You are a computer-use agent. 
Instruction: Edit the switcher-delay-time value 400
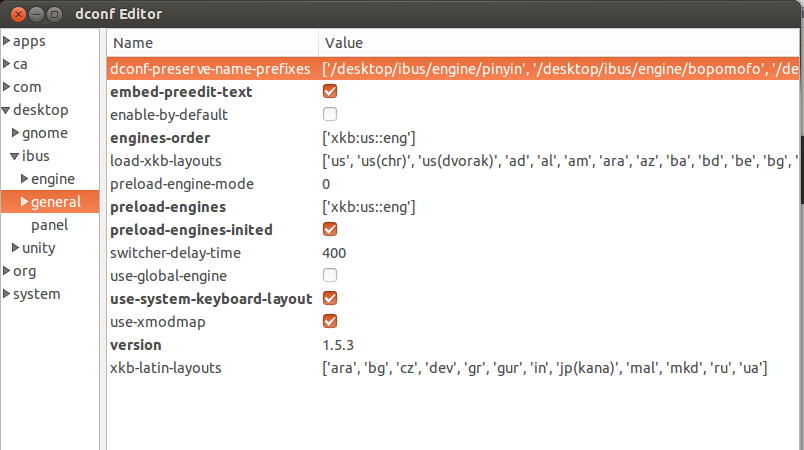coord(334,253)
